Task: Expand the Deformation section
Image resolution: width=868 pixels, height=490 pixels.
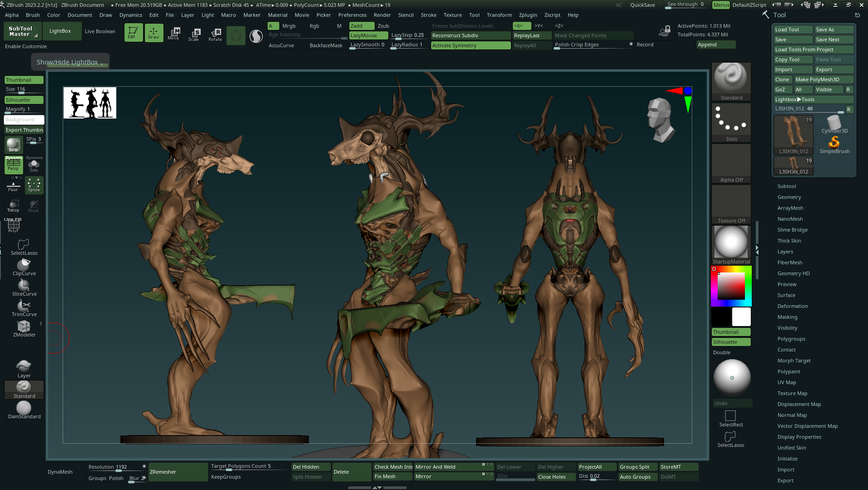Action: (792, 306)
